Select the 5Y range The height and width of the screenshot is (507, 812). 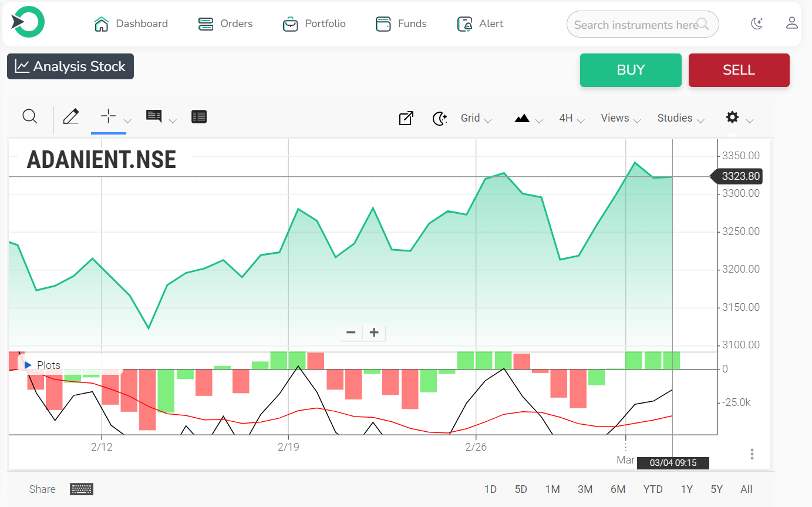click(x=716, y=489)
